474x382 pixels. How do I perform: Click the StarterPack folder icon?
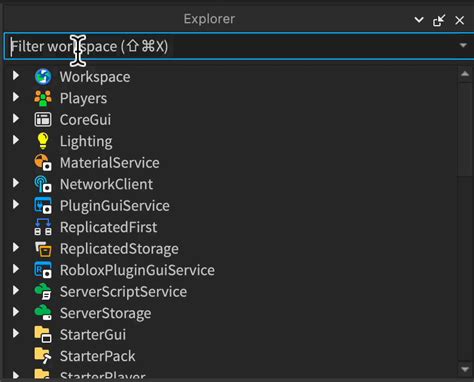click(x=43, y=356)
